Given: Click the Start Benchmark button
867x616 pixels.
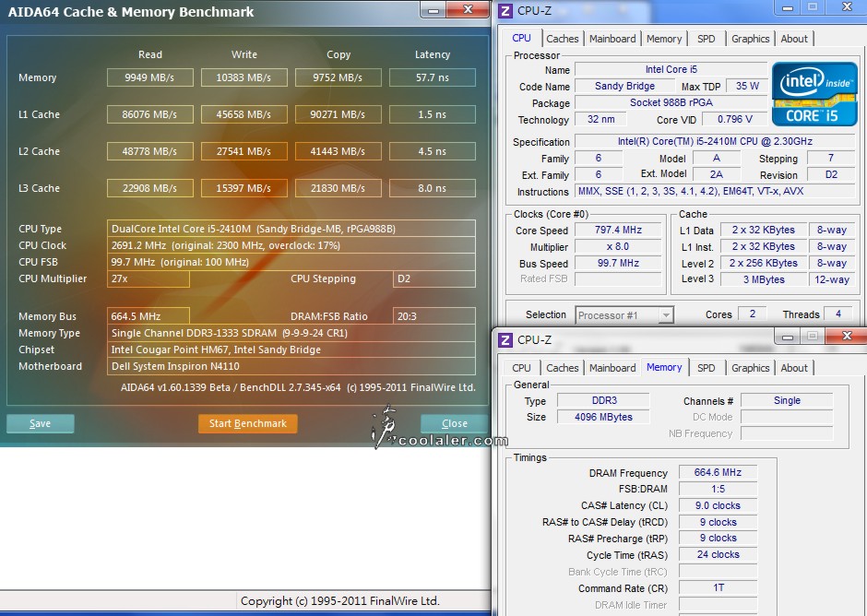Looking at the screenshot, I should pos(248,423).
